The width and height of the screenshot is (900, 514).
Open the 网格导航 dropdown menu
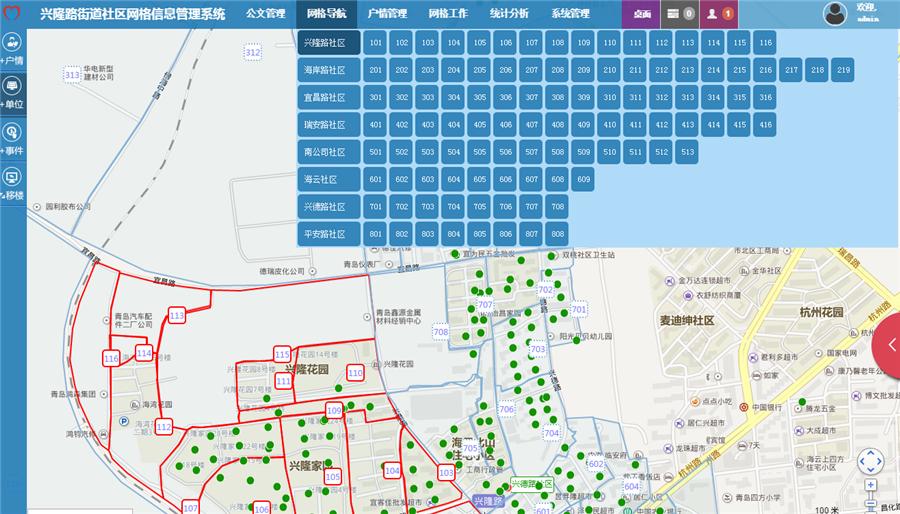(326, 14)
